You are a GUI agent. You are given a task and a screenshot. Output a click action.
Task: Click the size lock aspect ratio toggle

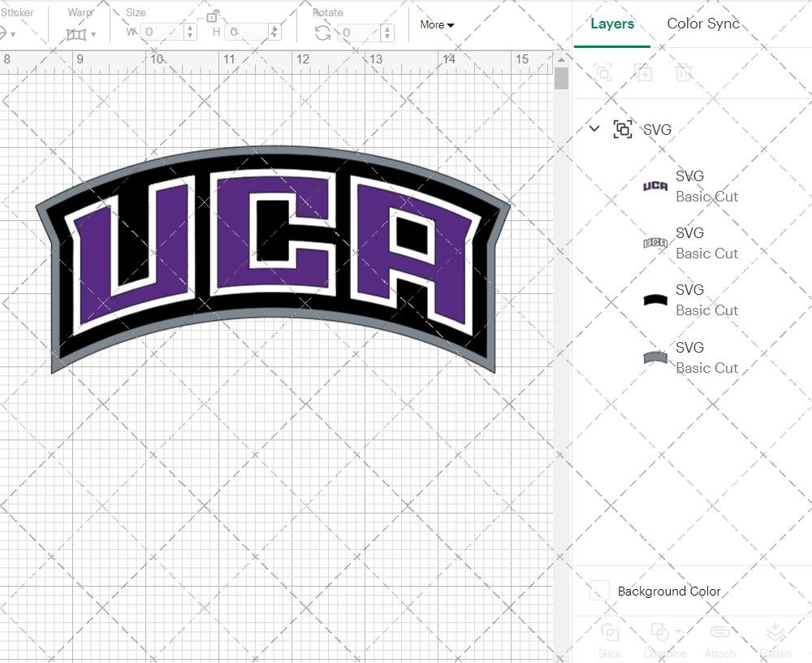213,15
